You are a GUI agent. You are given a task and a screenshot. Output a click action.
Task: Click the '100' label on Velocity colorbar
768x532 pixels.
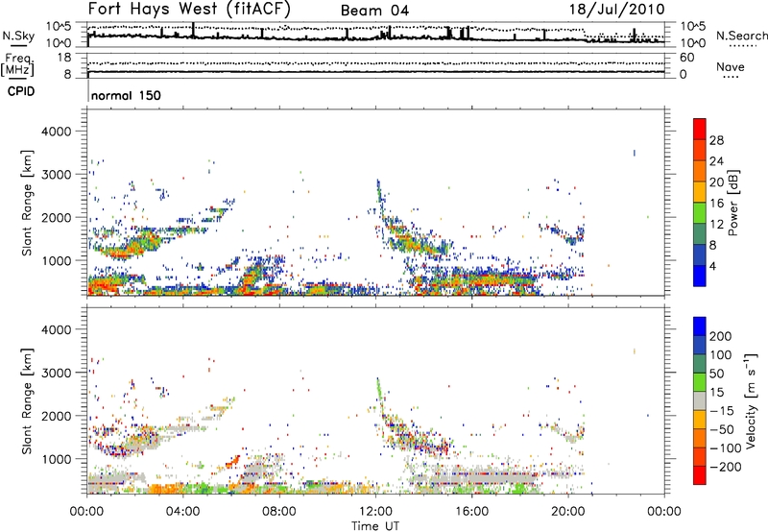tap(721, 354)
